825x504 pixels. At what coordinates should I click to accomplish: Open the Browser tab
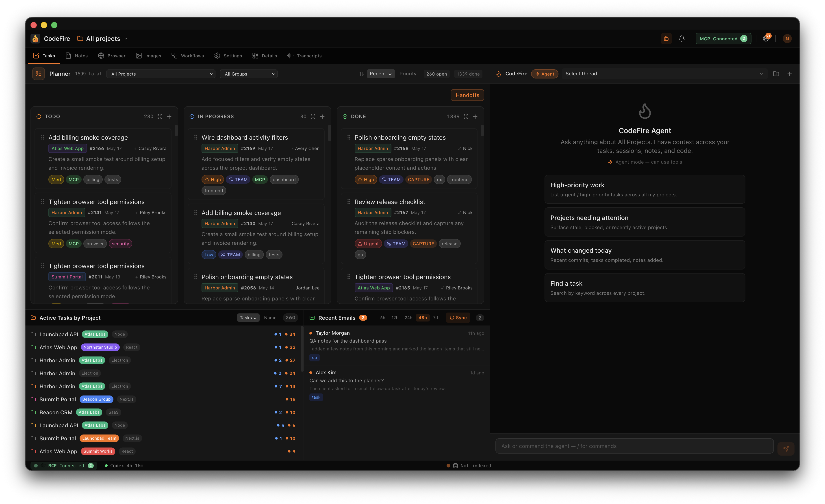[112, 56]
